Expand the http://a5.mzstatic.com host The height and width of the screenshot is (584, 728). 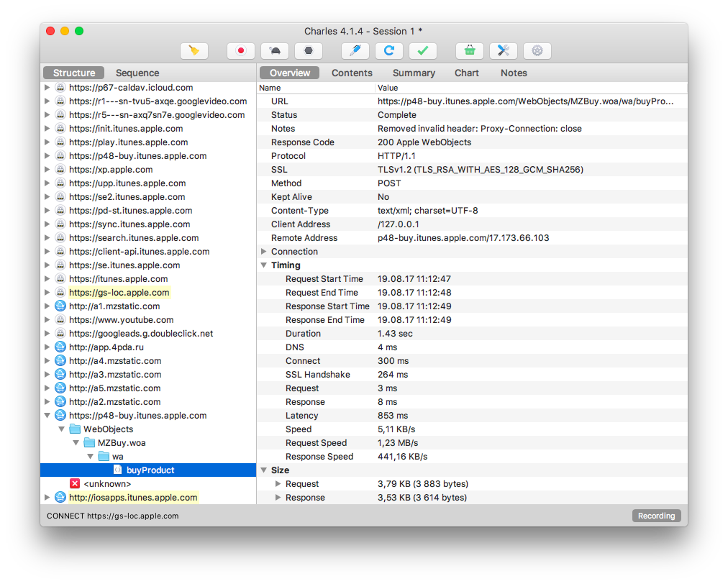pos(47,388)
